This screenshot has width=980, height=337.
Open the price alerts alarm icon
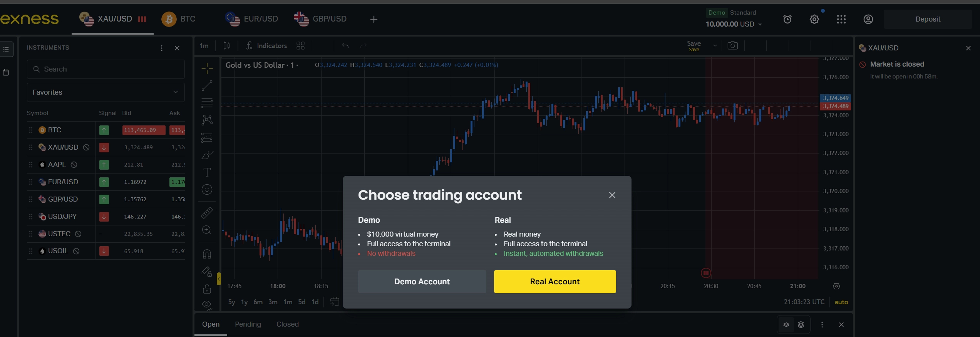[x=787, y=19]
